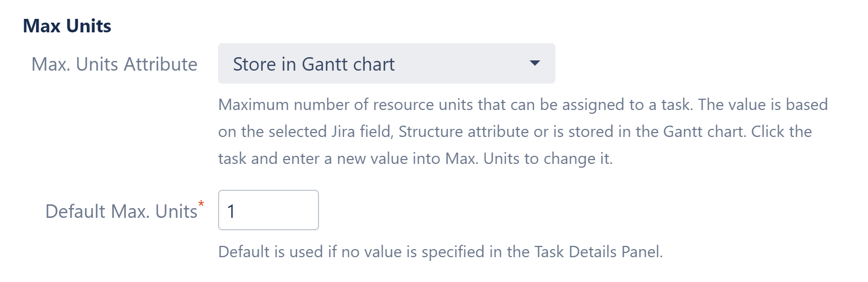Click the red required asterisk
This screenshot has height=282, width=868.
[201, 204]
